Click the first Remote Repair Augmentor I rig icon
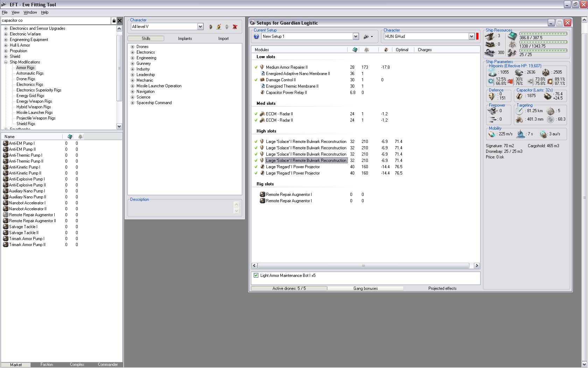This screenshot has width=588, height=368. tap(262, 195)
